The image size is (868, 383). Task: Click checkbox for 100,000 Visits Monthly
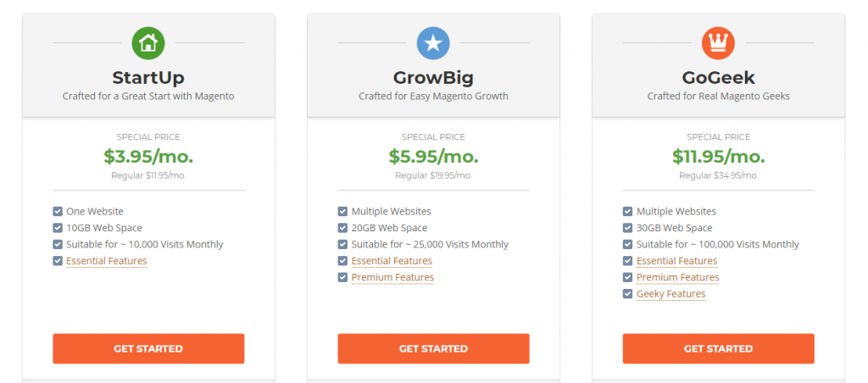pos(628,245)
